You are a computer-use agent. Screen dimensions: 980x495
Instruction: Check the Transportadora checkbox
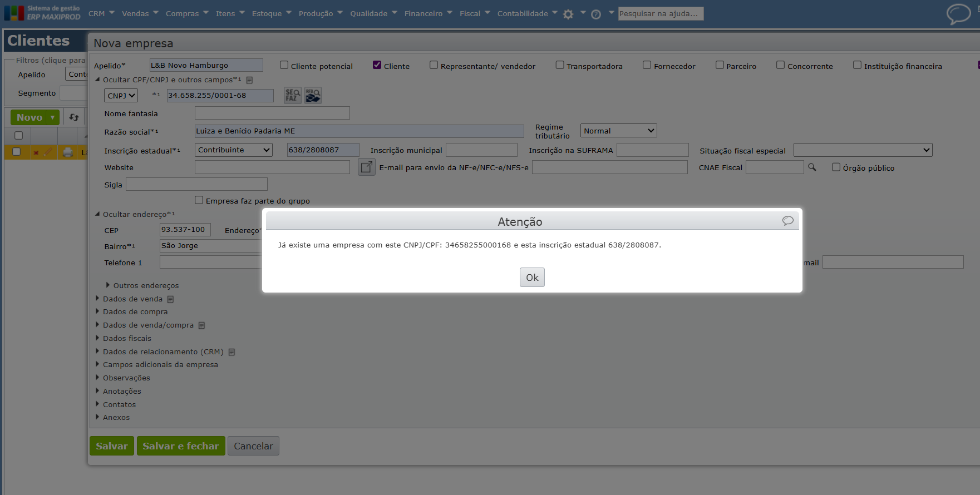point(560,65)
